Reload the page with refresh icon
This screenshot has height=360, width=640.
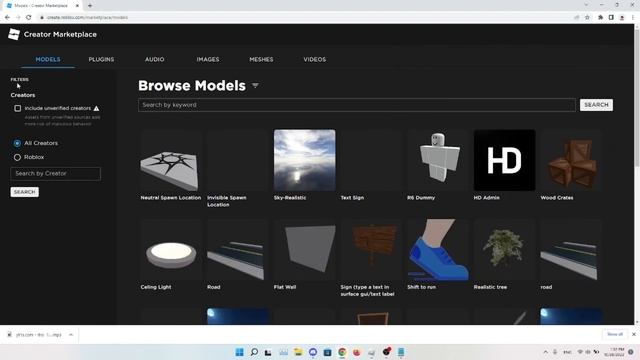pos(29,18)
